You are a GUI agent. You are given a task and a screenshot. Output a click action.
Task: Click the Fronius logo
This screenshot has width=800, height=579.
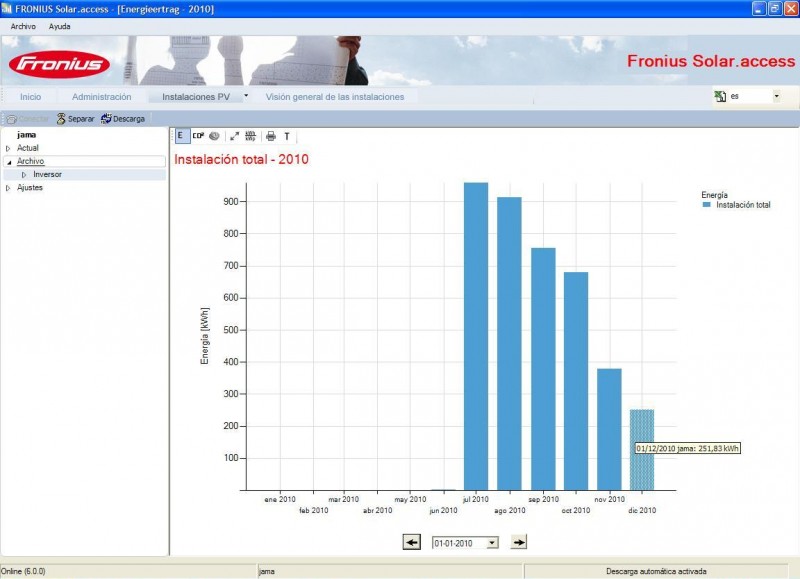[x=59, y=64]
